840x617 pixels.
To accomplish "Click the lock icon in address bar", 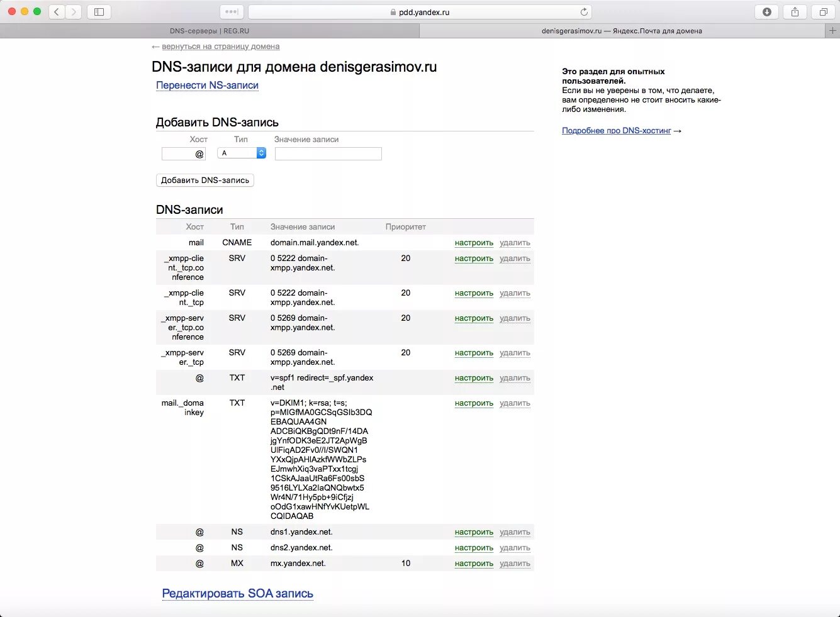I will (393, 12).
